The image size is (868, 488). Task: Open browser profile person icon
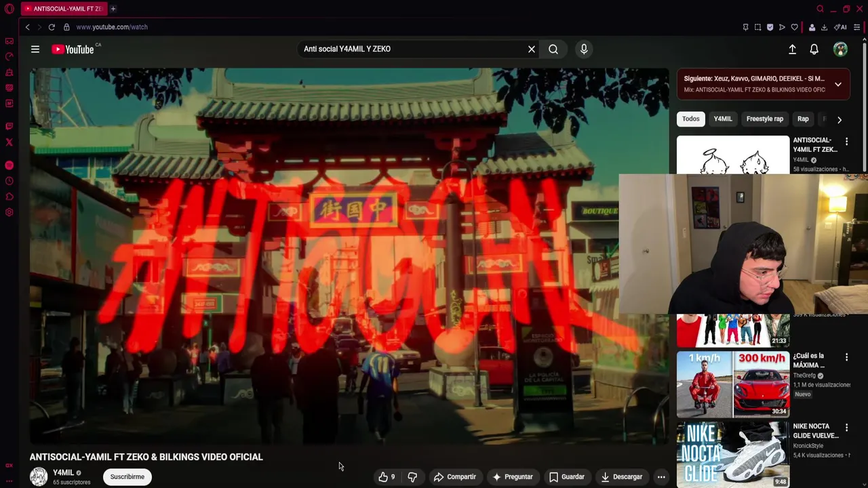(x=812, y=27)
